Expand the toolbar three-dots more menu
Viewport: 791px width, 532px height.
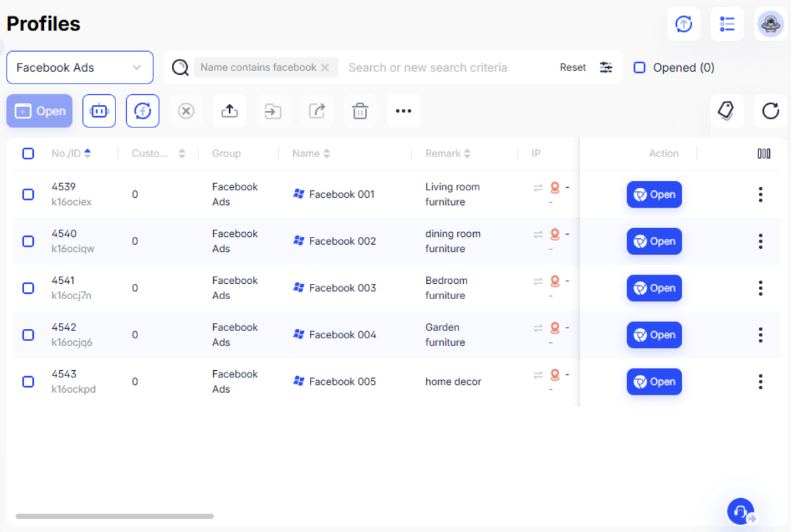point(403,111)
